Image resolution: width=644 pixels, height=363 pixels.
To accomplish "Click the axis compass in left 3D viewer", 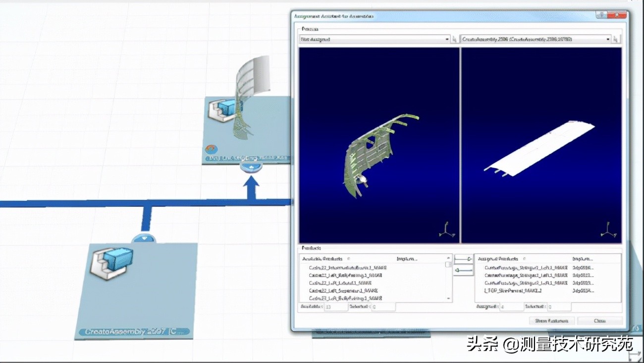I will (447, 230).
